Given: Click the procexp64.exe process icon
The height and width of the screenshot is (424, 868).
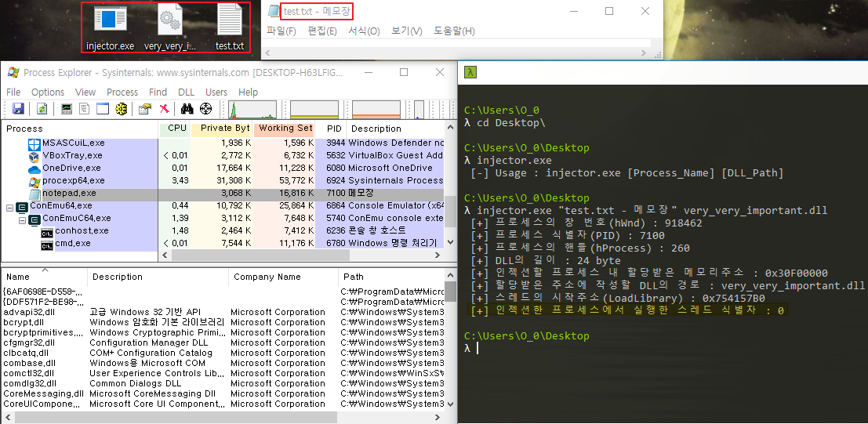Looking at the screenshot, I should (x=35, y=181).
